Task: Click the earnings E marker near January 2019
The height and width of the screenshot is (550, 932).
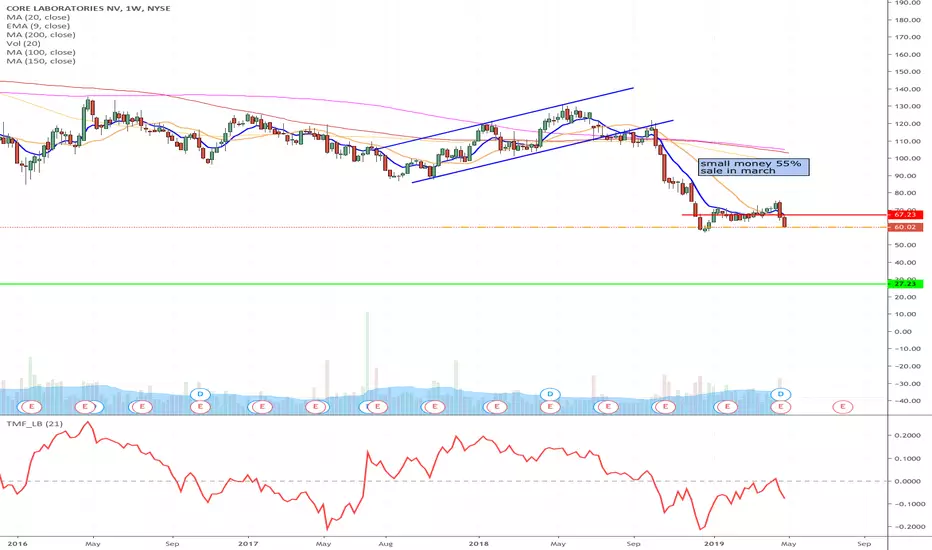Action: pos(726,407)
